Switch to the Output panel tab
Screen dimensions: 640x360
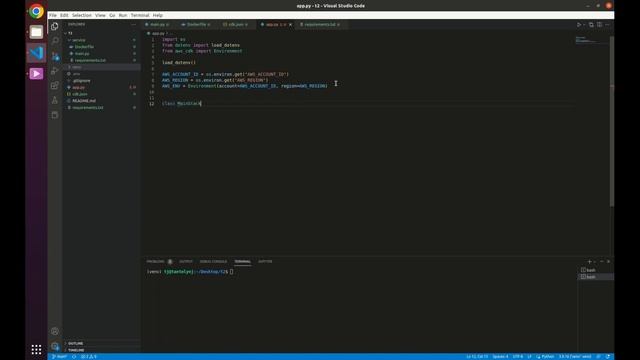(x=186, y=262)
